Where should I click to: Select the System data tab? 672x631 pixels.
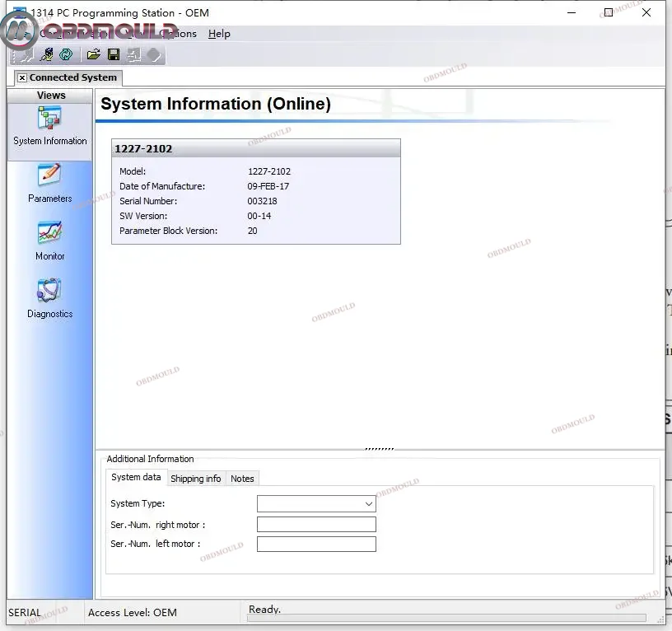136,478
